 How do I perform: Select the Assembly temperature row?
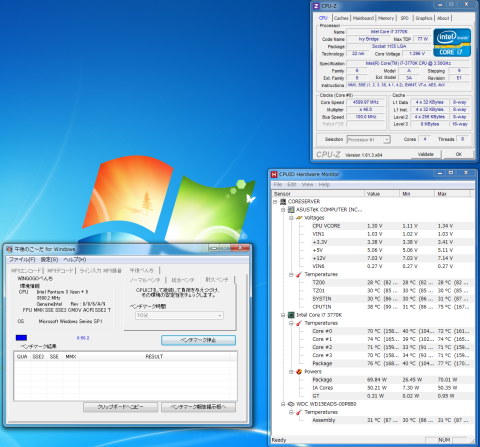[x=393, y=420]
